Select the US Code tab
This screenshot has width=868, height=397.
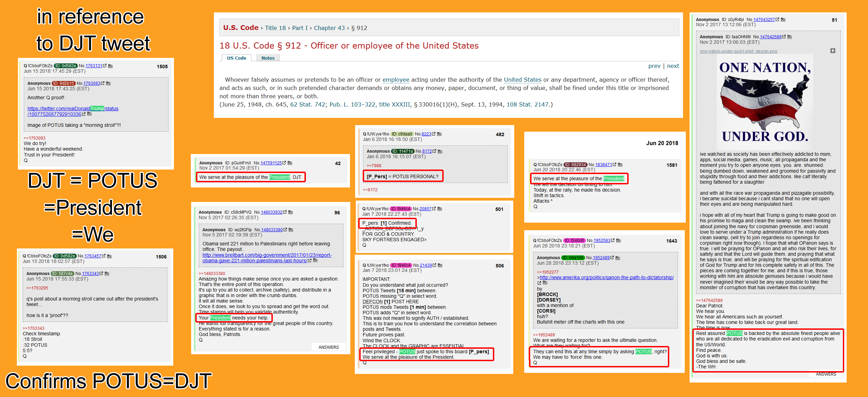coord(236,58)
